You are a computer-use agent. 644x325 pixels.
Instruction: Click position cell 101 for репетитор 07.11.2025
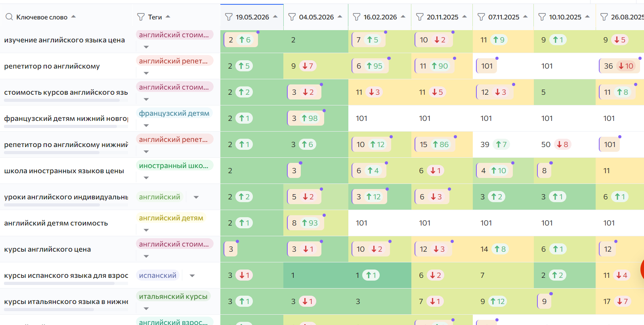coord(487,66)
